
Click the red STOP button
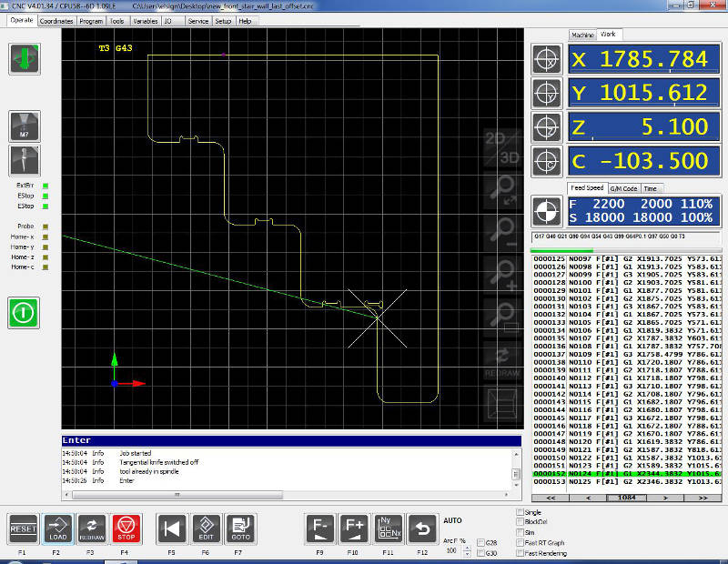[x=125, y=529]
